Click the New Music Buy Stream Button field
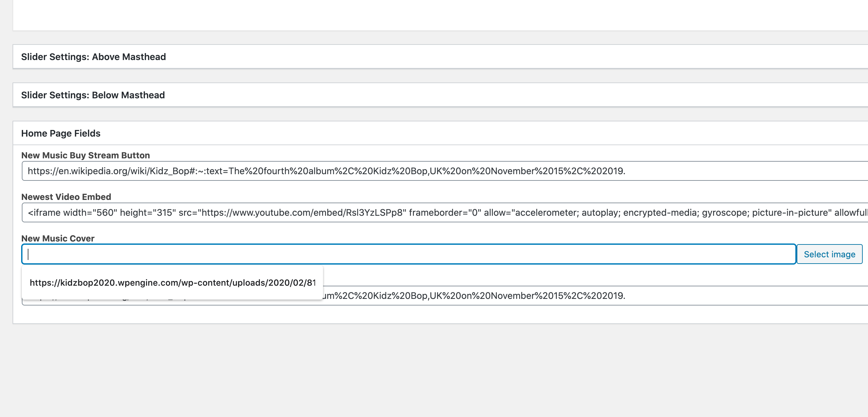The image size is (868, 417). click(445, 171)
